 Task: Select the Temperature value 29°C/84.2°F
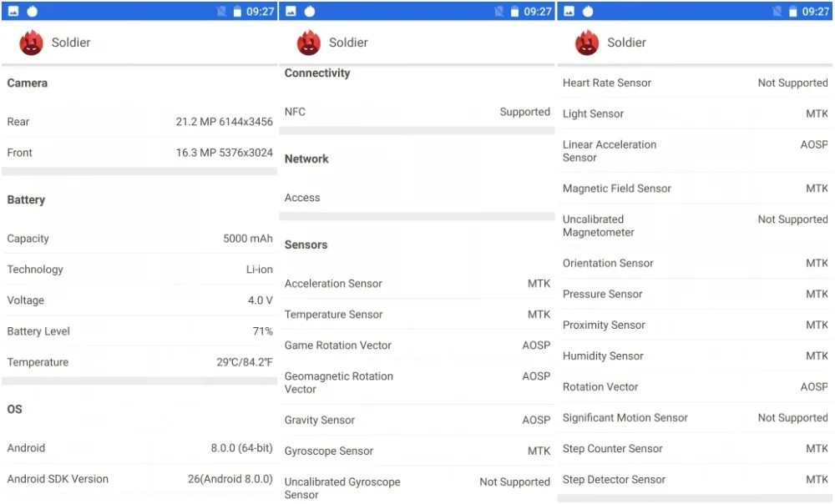pos(245,362)
